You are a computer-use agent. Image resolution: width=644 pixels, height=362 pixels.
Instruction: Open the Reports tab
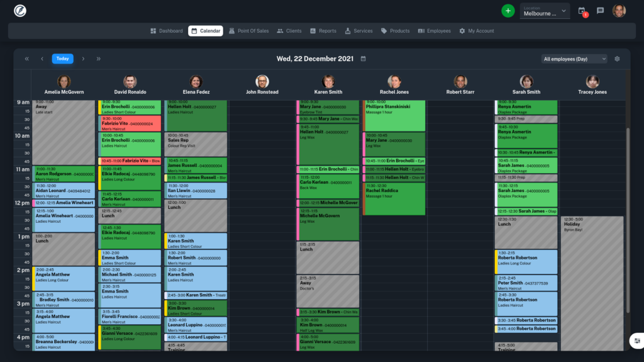[x=323, y=31]
